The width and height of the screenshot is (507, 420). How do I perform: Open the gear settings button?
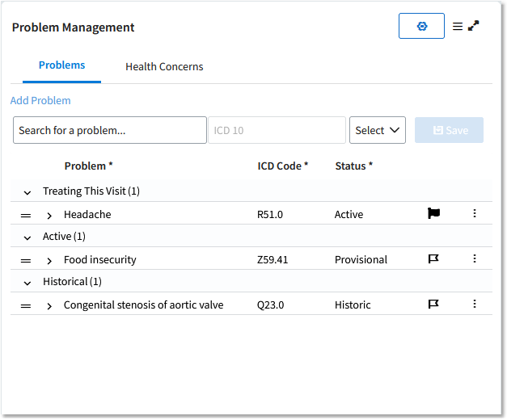tap(421, 26)
